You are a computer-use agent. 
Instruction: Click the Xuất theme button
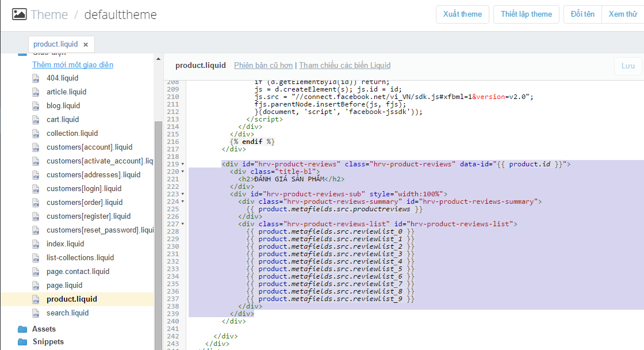pos(462,14)
